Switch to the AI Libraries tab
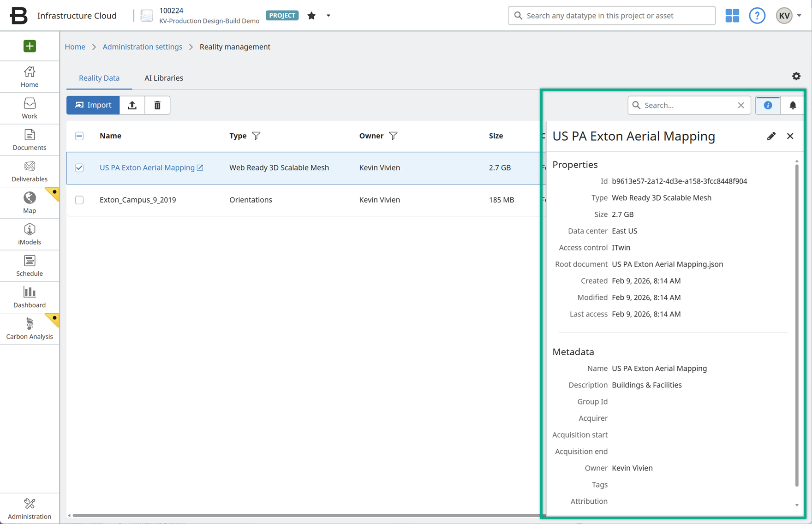The image size is (812, 524). click(164, 78)
